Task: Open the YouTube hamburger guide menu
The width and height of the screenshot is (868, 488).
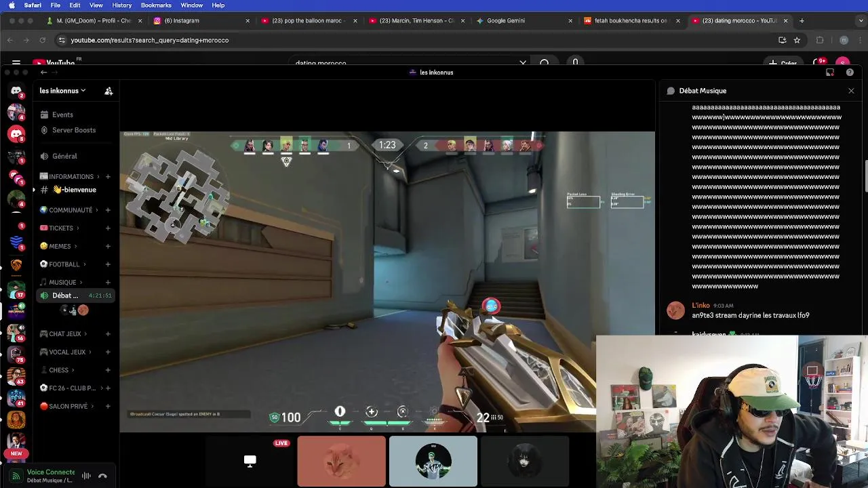Action: click(x=16, y=63)
